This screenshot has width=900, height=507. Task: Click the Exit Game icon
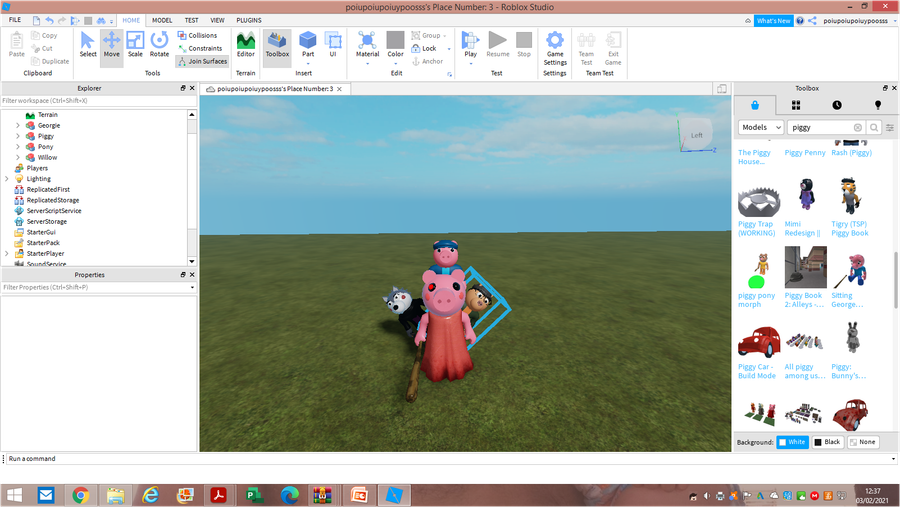[x=613, y=40]
